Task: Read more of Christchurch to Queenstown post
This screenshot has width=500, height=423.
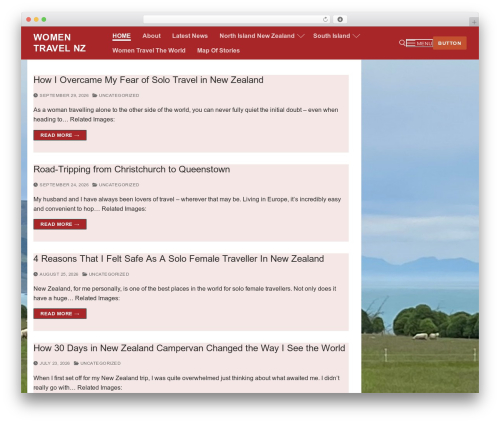Action: point(60,224)
